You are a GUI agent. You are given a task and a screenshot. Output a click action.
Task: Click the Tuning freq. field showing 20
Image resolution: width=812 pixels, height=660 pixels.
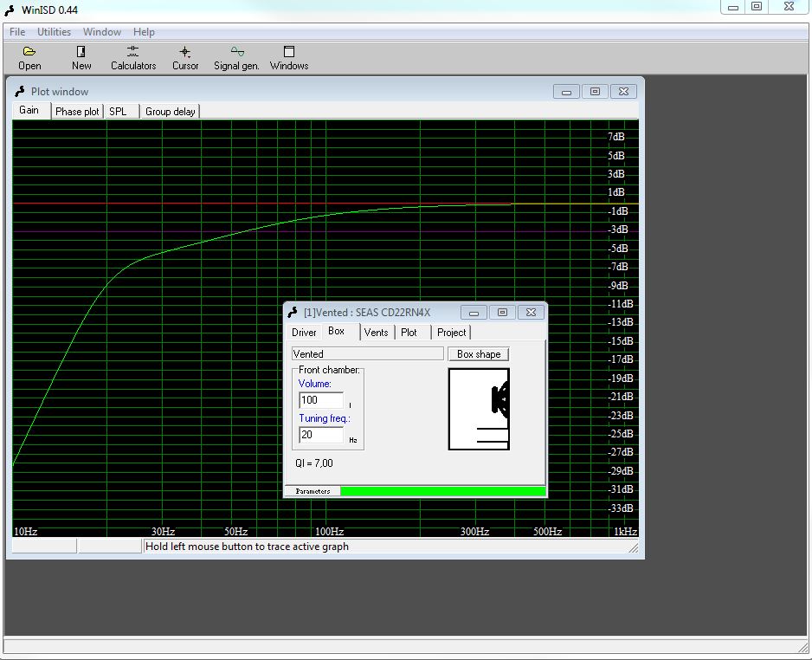(321, 435)
